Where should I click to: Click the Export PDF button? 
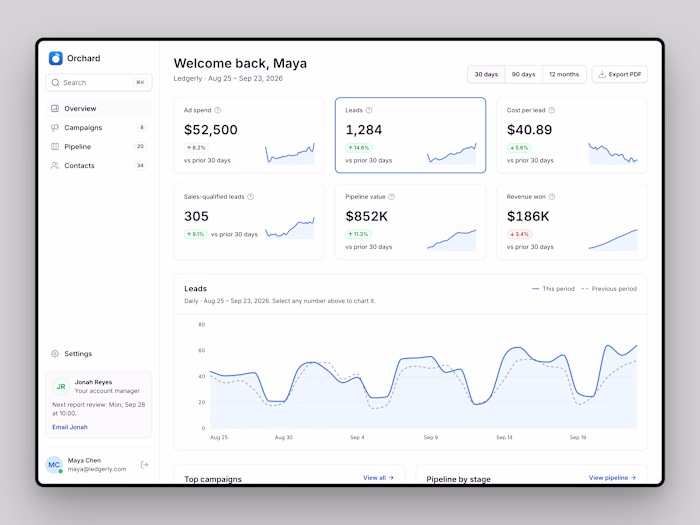tap(620, 74)
